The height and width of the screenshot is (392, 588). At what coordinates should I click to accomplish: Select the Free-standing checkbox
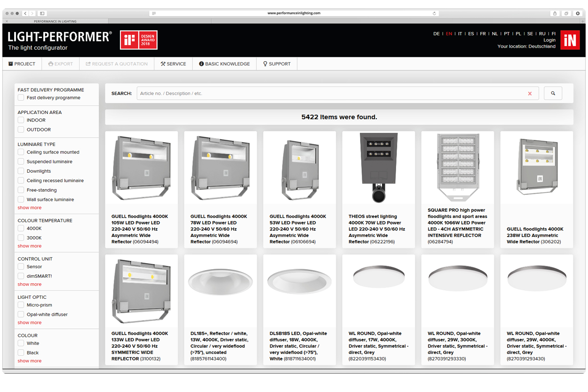(x=21, y=190)
